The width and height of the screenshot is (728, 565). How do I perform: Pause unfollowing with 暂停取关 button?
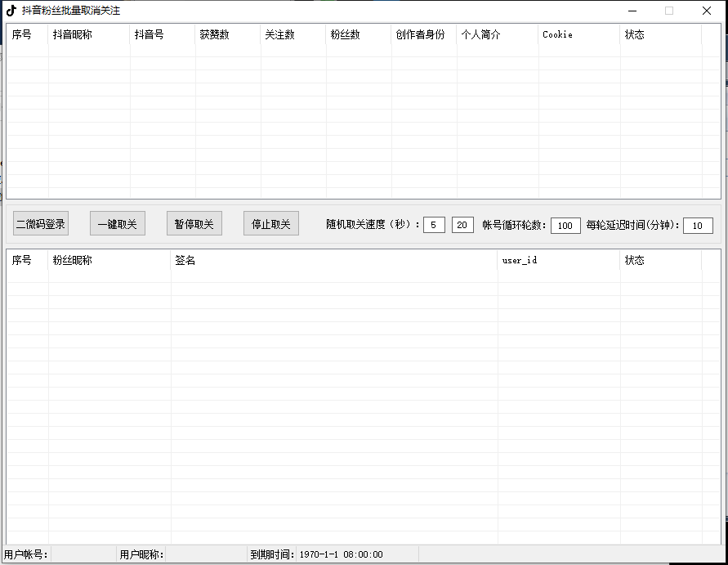194,223
